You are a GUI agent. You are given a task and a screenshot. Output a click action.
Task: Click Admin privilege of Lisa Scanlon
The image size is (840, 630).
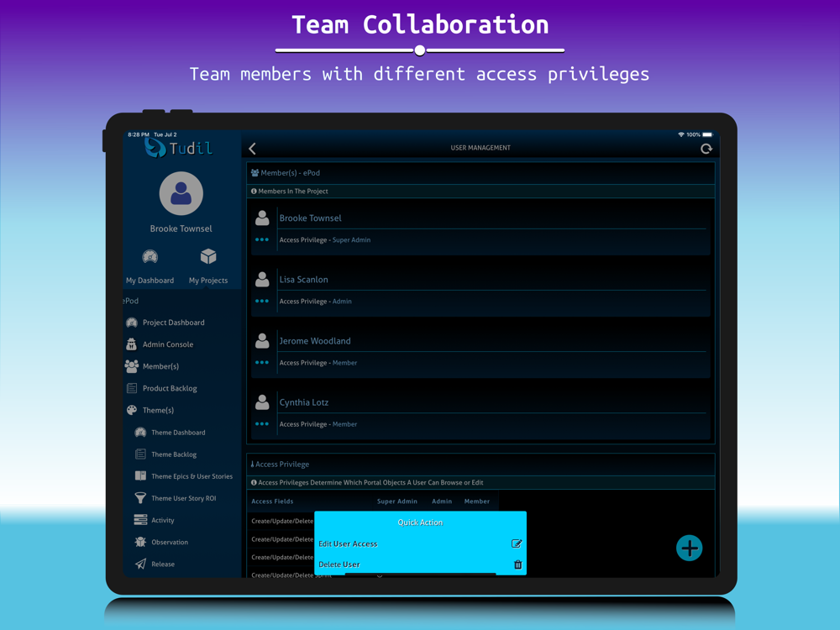[x=342, y=302]
